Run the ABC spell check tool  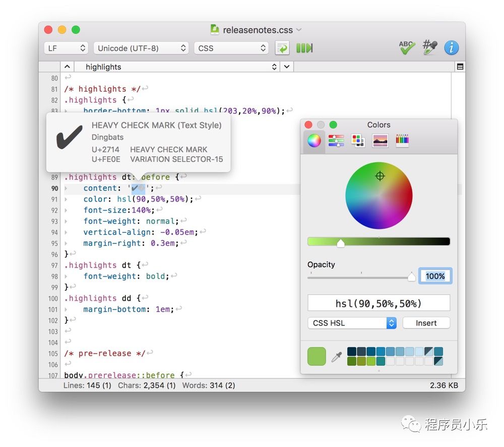click(407, 48)
